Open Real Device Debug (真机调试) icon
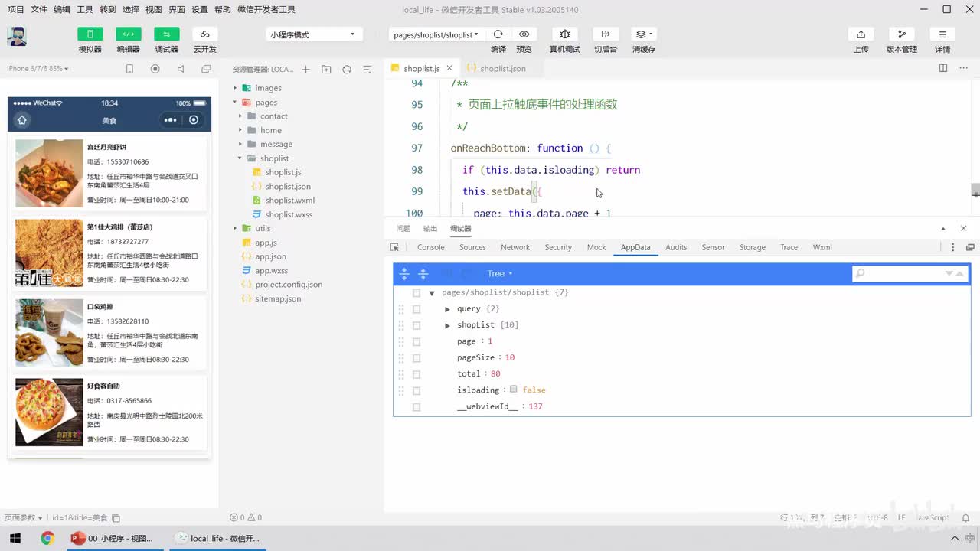The height and width of the screenshot is (551, 980). pos(564,34)
